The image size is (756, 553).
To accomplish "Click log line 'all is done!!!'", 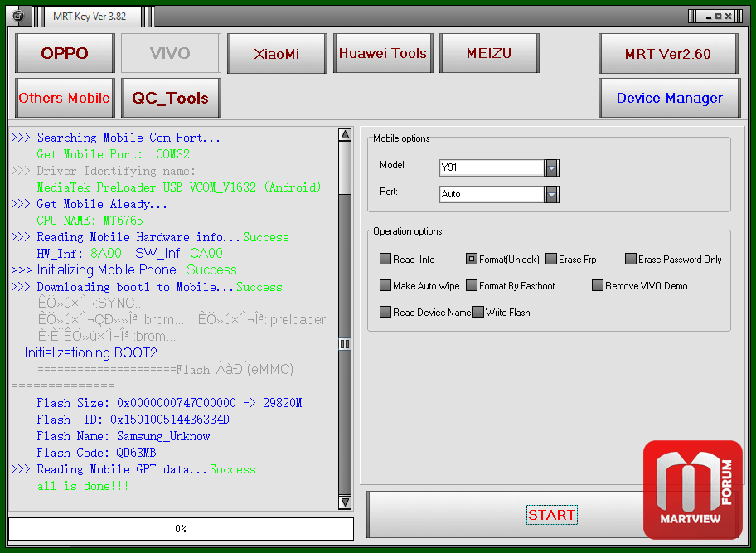I will pos(84,486).
